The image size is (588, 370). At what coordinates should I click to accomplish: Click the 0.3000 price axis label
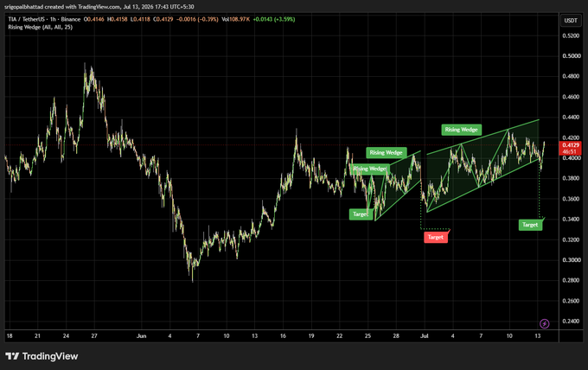(x=571, y=260)
